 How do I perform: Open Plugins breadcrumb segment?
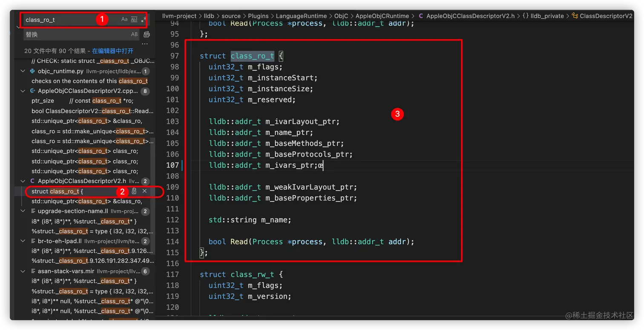pos(258,16)
